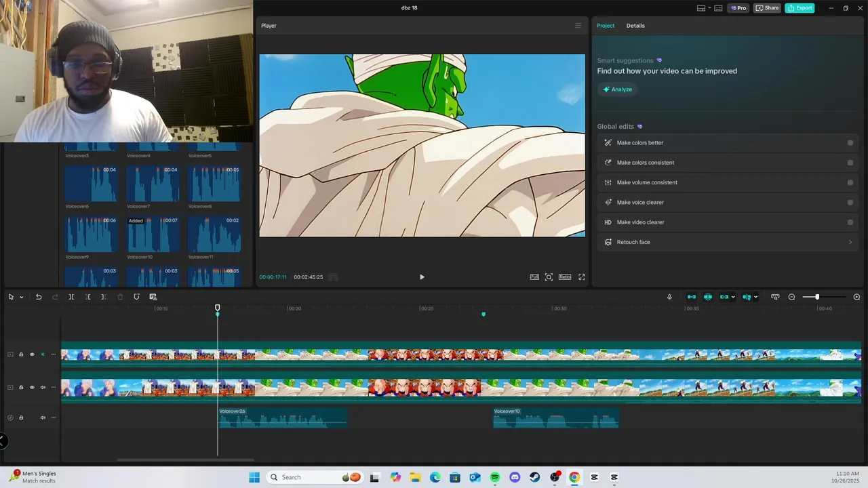Screen dimensions: 868x488
Task: Open Steam from the Windows taskbar
Action: (x=534, y=477)
